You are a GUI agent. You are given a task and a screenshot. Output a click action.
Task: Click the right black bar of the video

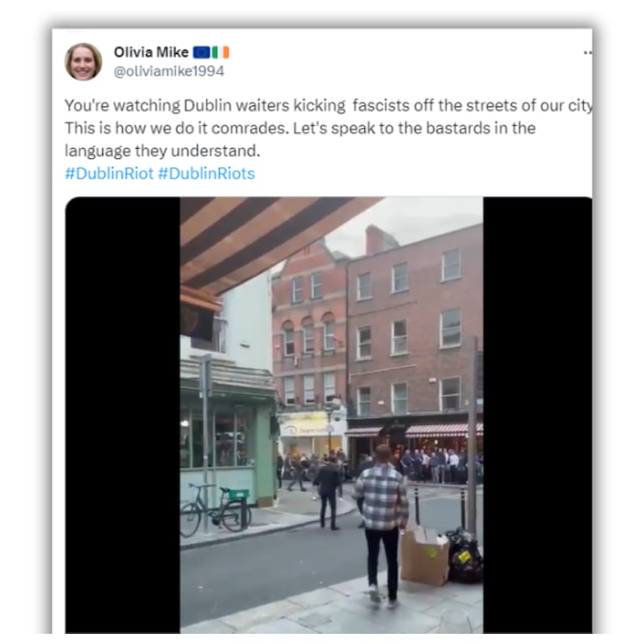[538, 415]
